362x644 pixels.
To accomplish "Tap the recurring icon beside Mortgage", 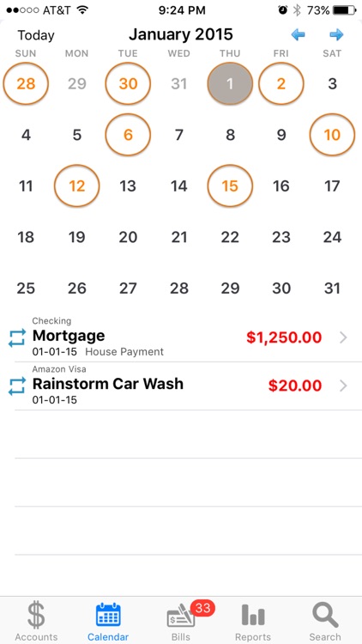I will [17, 338].
